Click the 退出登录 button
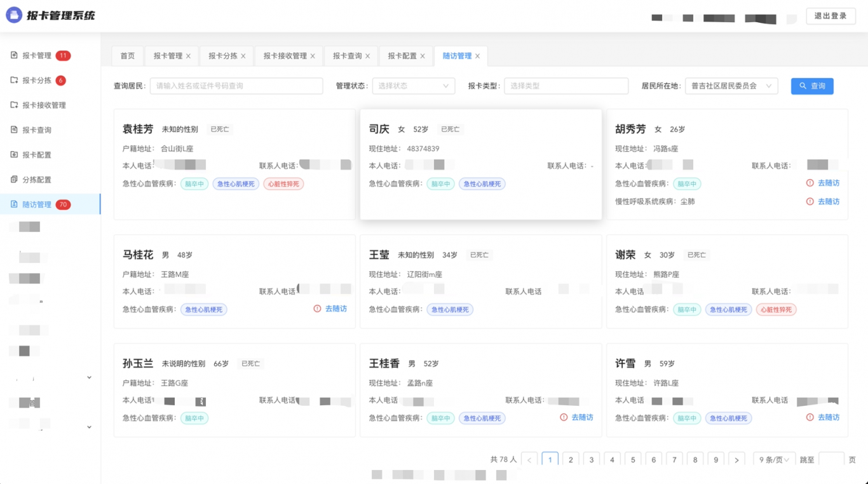 click(x=831, y=16)
